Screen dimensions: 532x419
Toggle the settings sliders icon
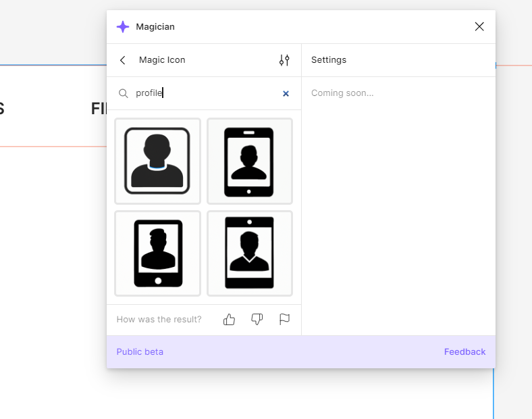(x=284, y=60)
